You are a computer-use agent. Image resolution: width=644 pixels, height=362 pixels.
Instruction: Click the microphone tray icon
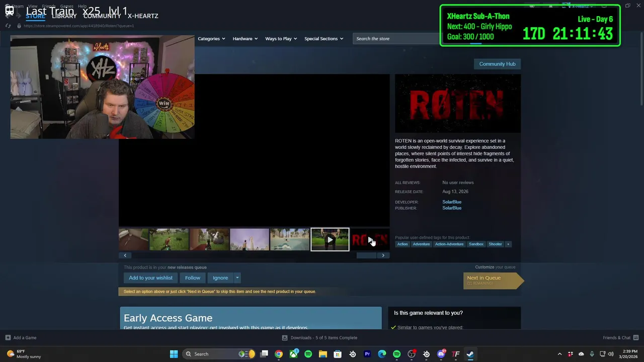point(592,354)
